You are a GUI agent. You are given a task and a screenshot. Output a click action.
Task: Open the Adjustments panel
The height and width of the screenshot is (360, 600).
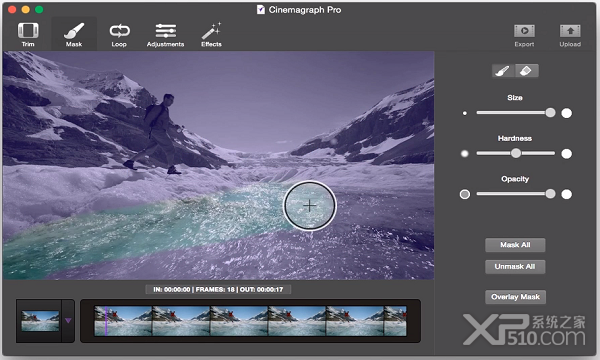tap(165, 34)
